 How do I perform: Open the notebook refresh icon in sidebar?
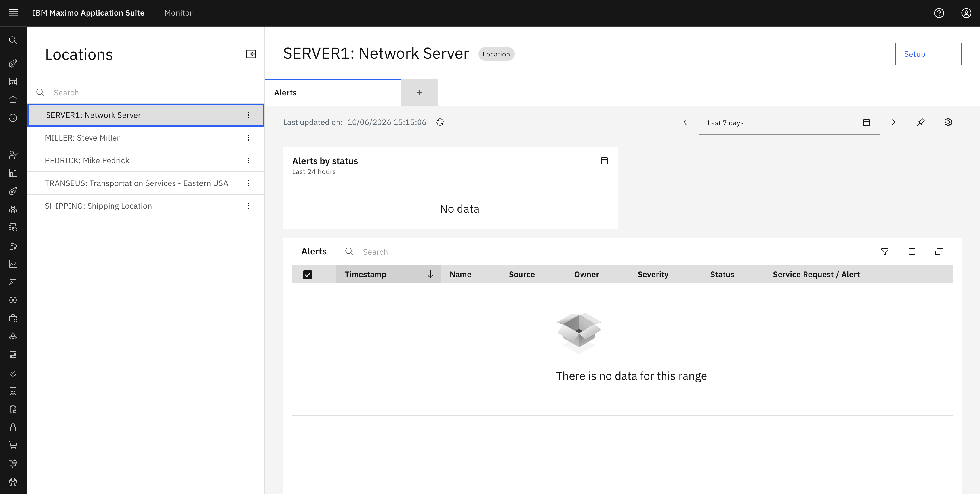pyautogui.click(x=13, y=228)
